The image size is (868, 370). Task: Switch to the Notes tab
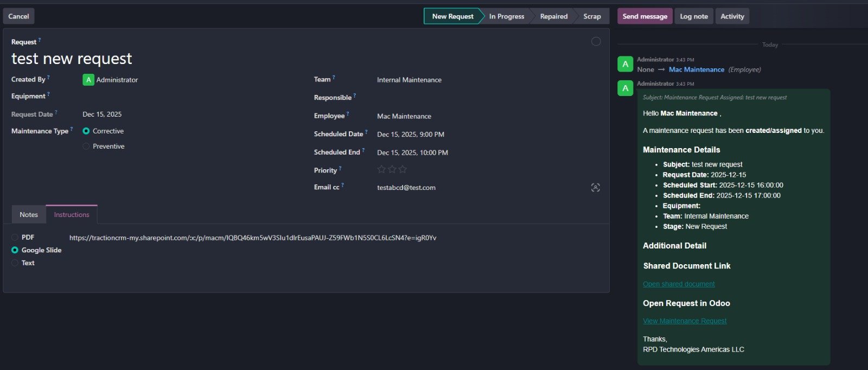click(29, 215)
